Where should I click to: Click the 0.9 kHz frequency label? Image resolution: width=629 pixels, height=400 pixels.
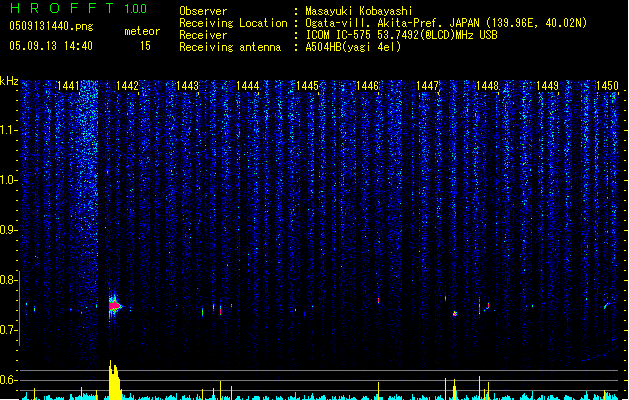(x=8, y=230)
